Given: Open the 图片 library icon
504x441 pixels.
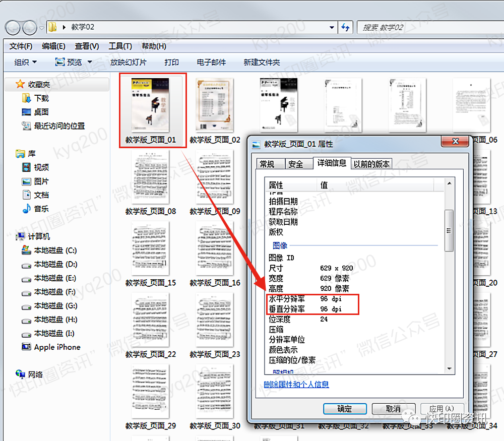Looking at the screenshot, I should pyautogui.click(x=26, y=181).
